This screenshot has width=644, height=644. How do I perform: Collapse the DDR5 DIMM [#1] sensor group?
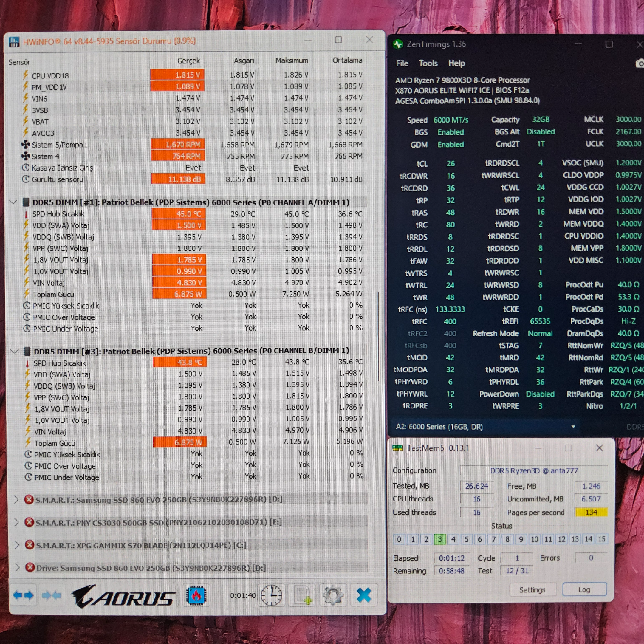13,202
